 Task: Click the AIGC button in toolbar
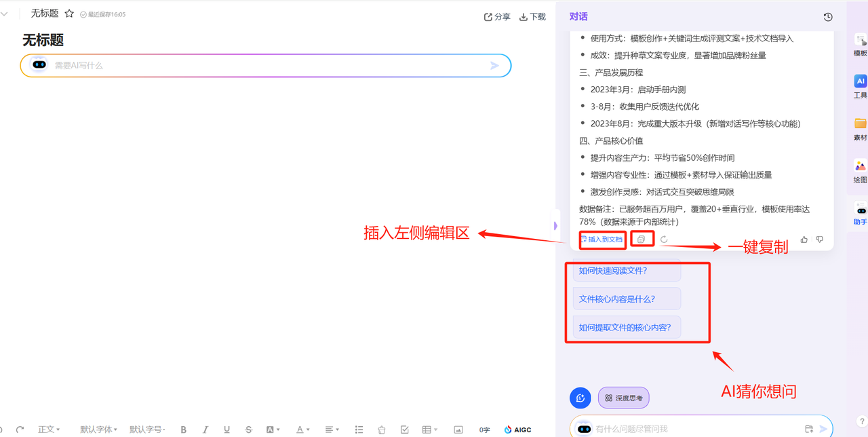pyautogui.click(x=518, y=430)
